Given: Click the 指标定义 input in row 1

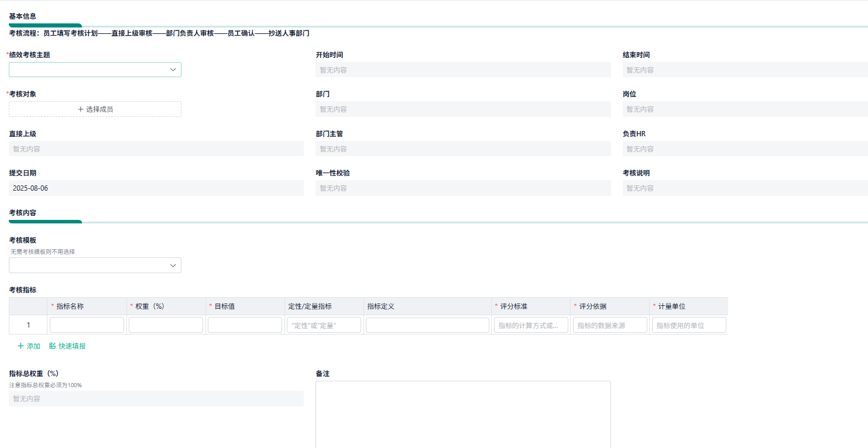Looking at the screenshot, I should tap(427, 325).
